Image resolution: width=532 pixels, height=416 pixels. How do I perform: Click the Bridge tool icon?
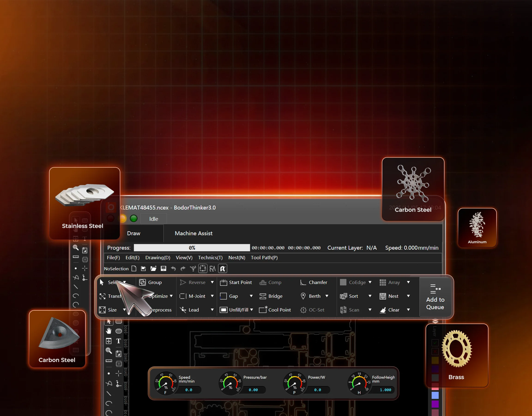point(263,296)
